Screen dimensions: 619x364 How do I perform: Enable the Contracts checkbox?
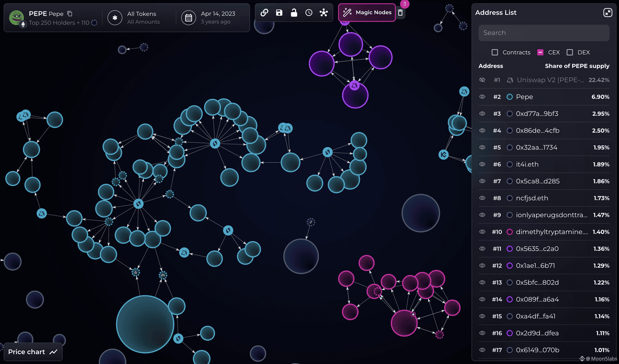[x=495, y=52]
